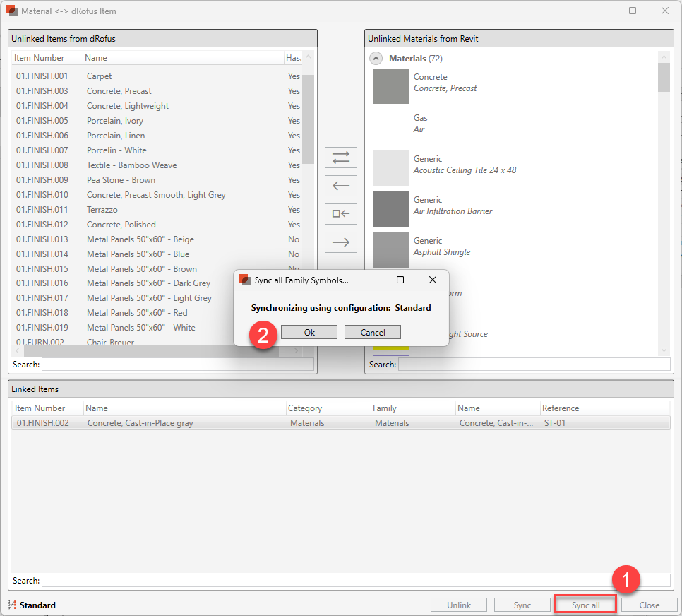Select linked item Concrete, Cast-in-Place gray

(x=140, y=423)
